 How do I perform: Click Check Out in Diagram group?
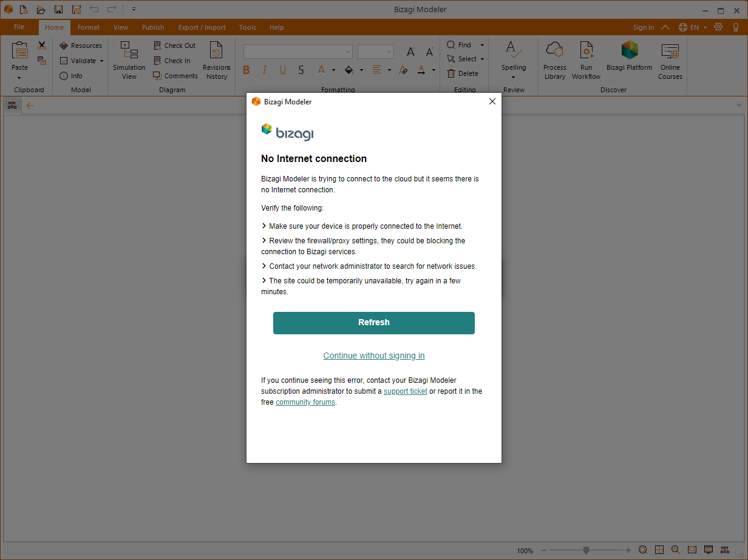(174, 46)
